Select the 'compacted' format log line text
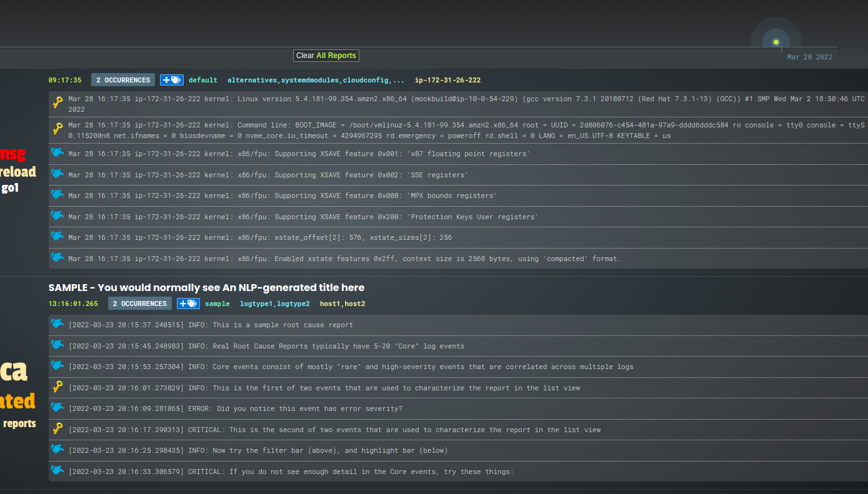Screen dimensions: 868x494 (344, 259)
